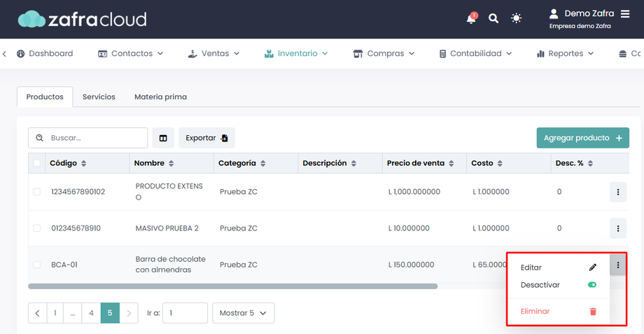
Task: Toggle the Desactivar switch
Action: point(591,285)
